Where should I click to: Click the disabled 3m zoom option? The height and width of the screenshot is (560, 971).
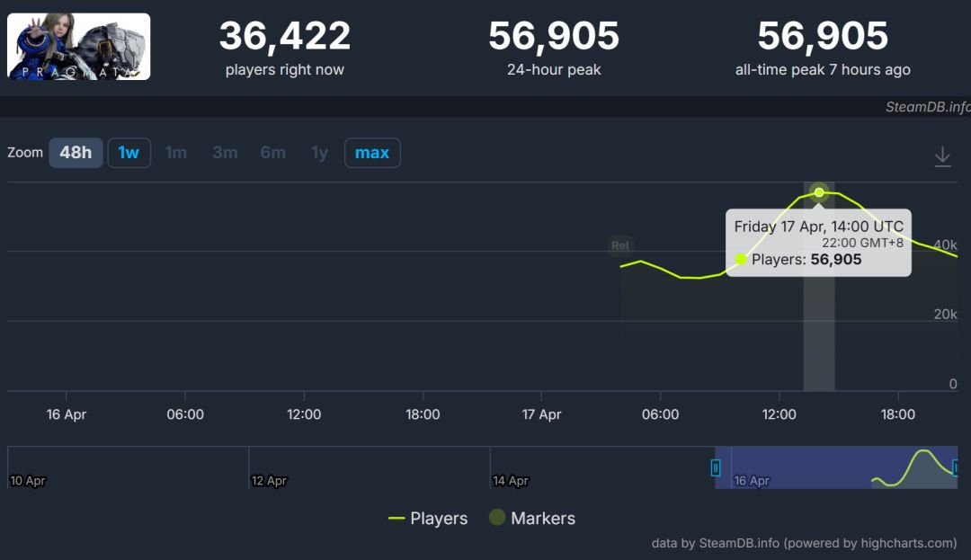[x=225, y=153]
